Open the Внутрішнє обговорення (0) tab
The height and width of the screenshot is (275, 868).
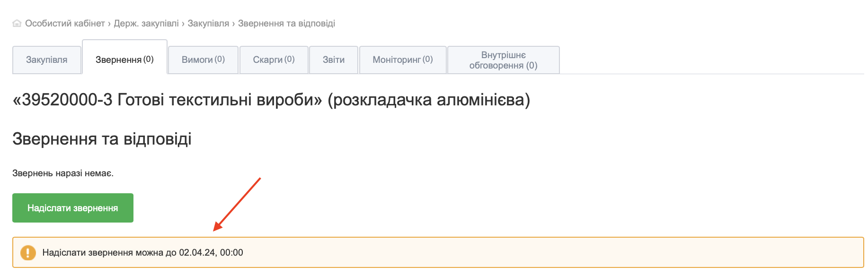pyautogui.click(x=503, y=60)
